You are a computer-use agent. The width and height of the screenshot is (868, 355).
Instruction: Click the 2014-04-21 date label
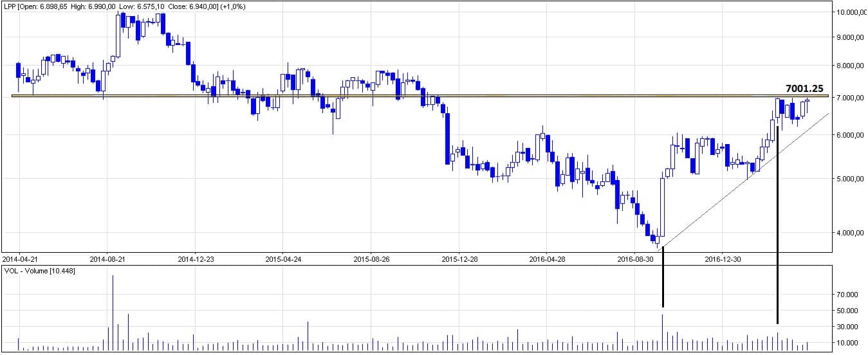20,259
